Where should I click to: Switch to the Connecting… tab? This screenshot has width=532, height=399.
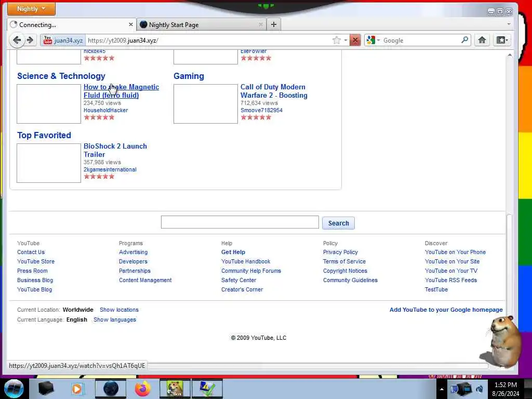(72, 24)
